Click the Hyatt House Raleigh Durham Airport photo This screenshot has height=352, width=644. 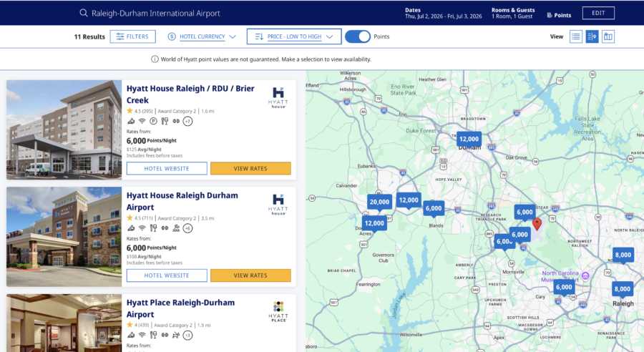[64, 237]
